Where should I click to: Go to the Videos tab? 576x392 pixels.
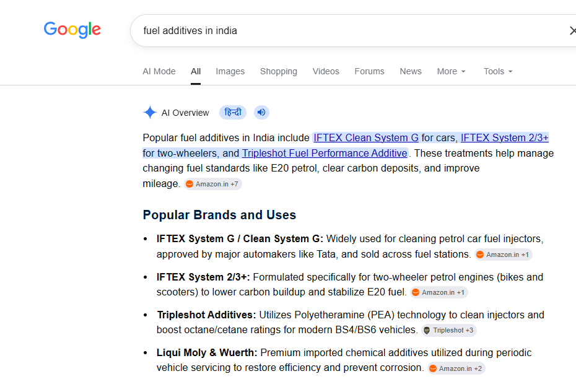(326, 71)
